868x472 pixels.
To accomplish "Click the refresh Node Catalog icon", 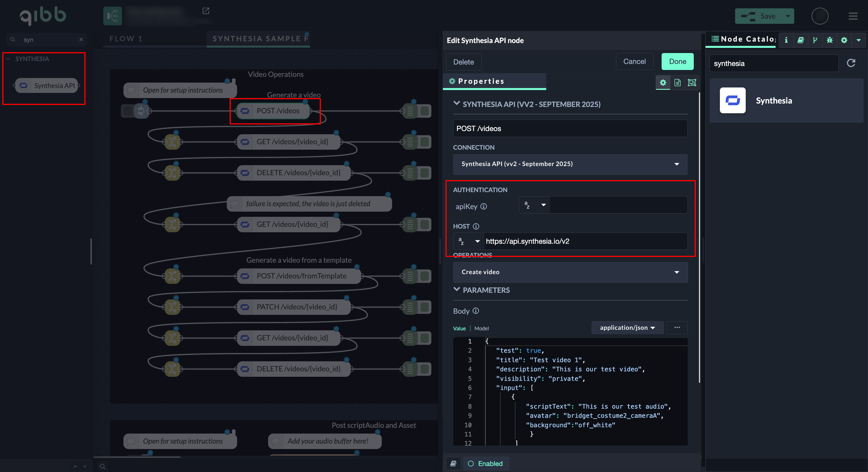I will (851, 63).
